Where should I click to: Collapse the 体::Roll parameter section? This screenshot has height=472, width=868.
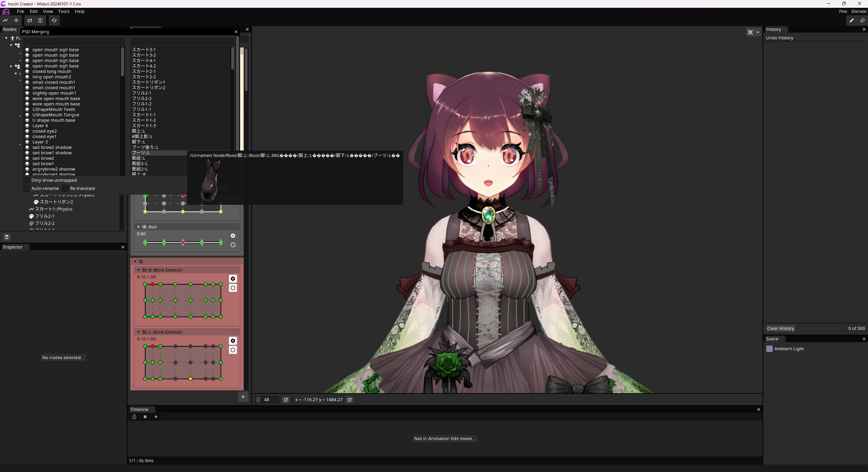coord(138,227)
